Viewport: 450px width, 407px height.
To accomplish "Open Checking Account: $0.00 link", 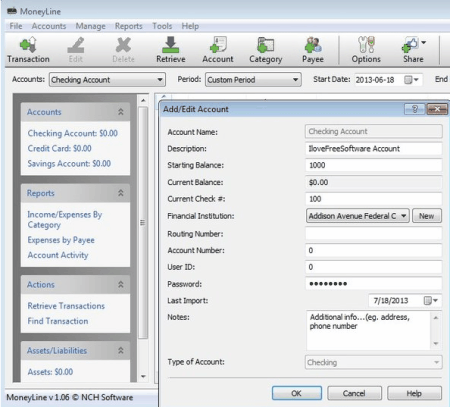I will pyautogui.click(x=73, y=133).
